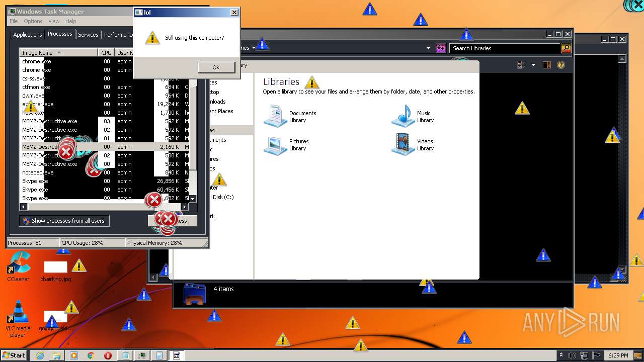Click CPU Usage: 28% status entry
Image resolution: width=644 pixels, height=362 pixels.
coord(93,243)
